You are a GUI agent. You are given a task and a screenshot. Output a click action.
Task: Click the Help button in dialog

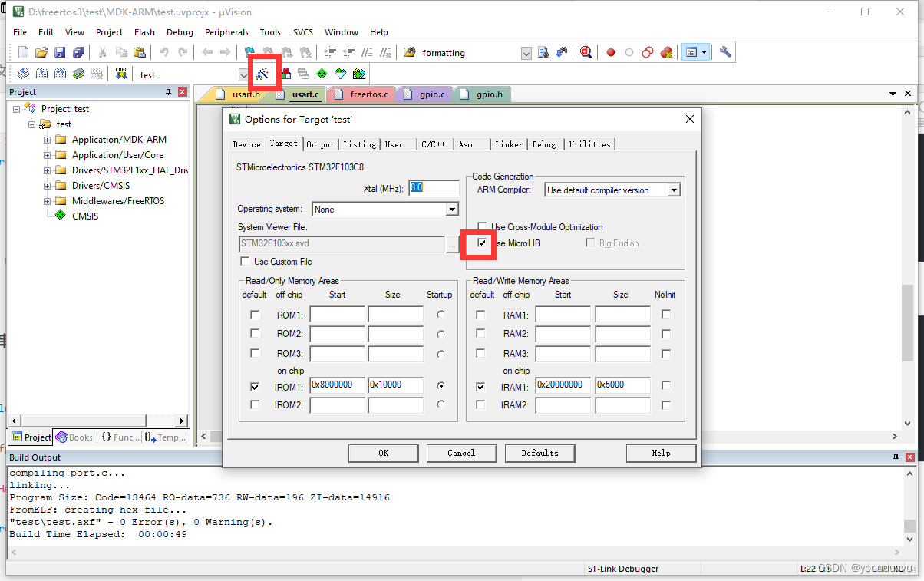(661, 453)
